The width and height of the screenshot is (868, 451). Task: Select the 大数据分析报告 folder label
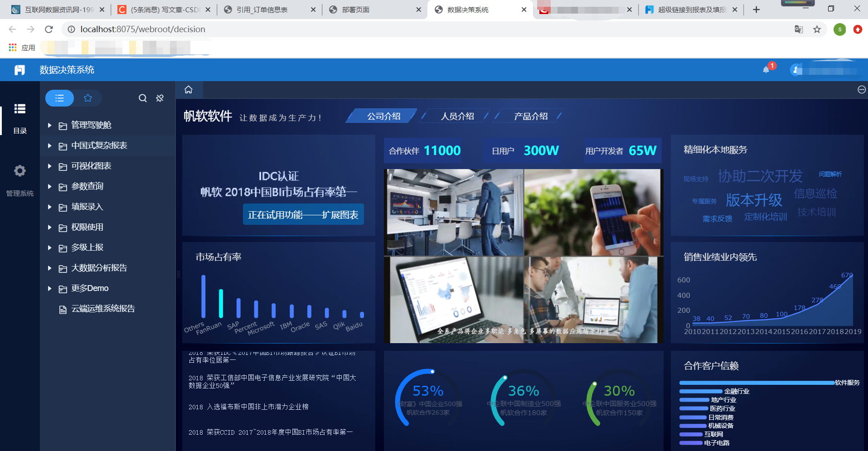[x=99, y=268]
